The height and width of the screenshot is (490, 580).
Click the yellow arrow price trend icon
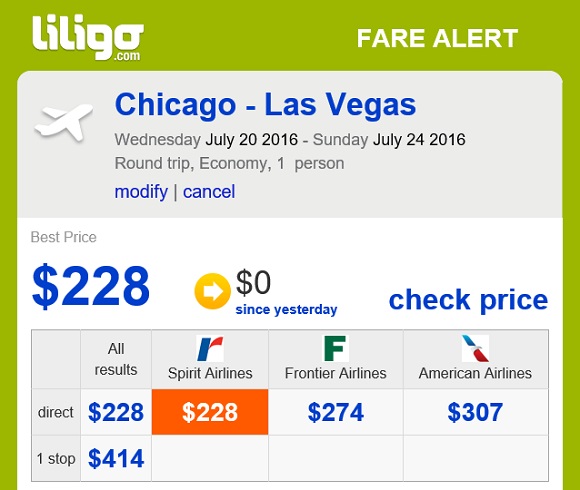[x=212, y=291]
